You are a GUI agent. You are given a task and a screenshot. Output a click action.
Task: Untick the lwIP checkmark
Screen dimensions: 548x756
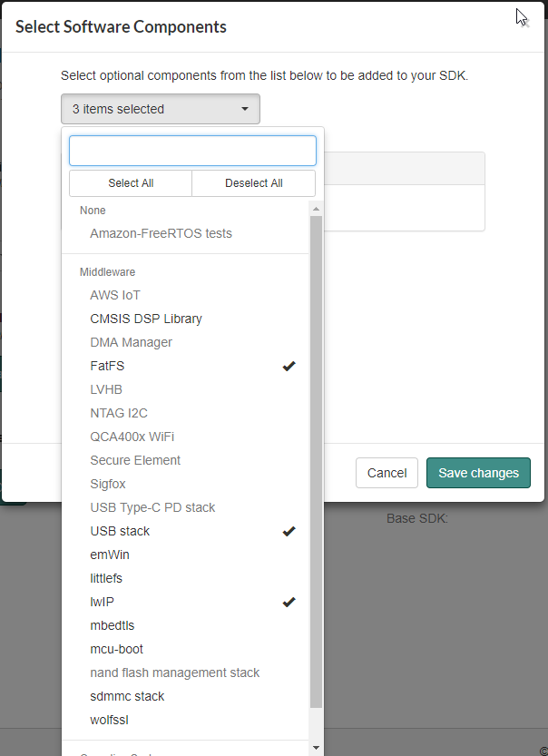coord(289,603)
